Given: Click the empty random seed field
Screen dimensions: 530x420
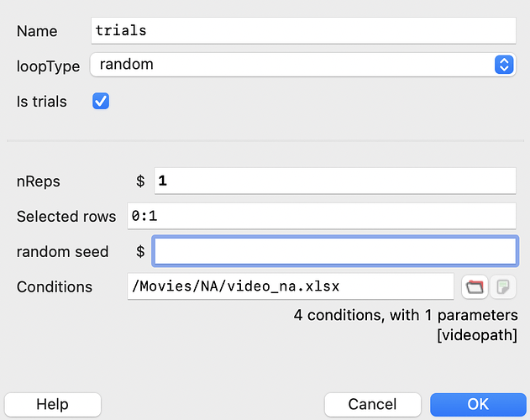Looking at the screenshot, I should [x=335, y=251].
